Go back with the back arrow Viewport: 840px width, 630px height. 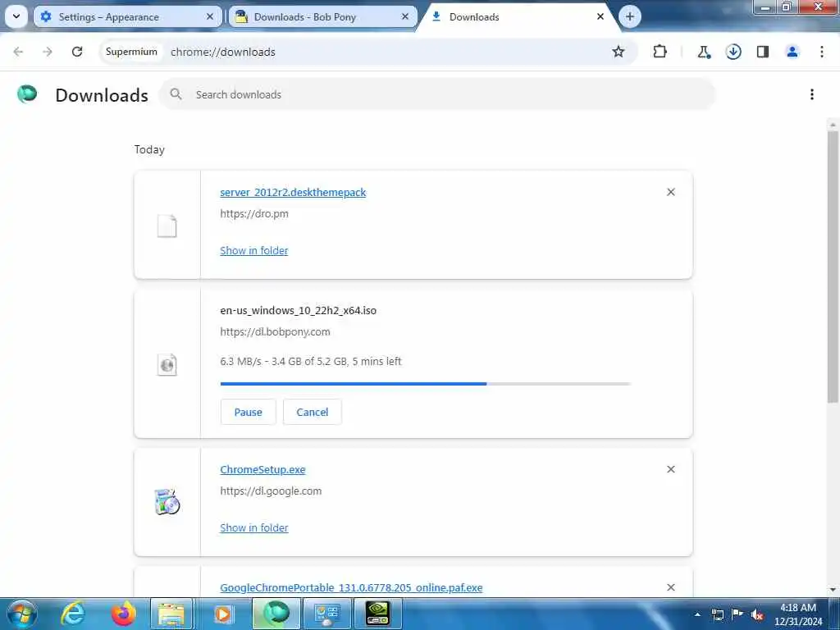pos(18,52)
